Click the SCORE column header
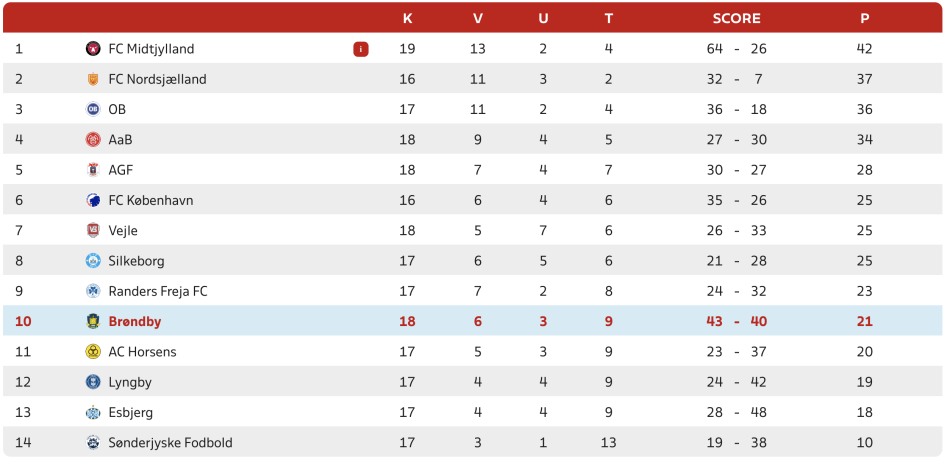This screenshot has height=462, width=950. (x=737, y=18)
